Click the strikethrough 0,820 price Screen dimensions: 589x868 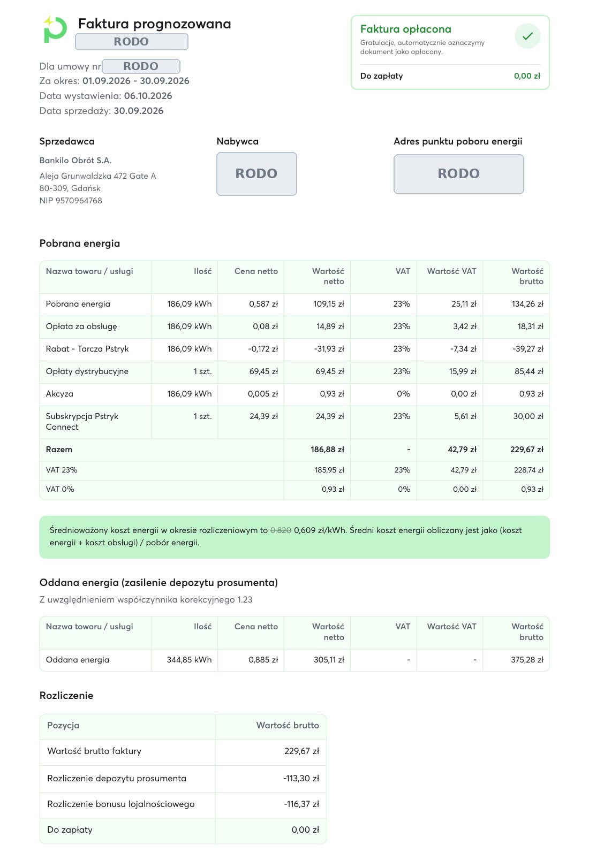(281, 530)
